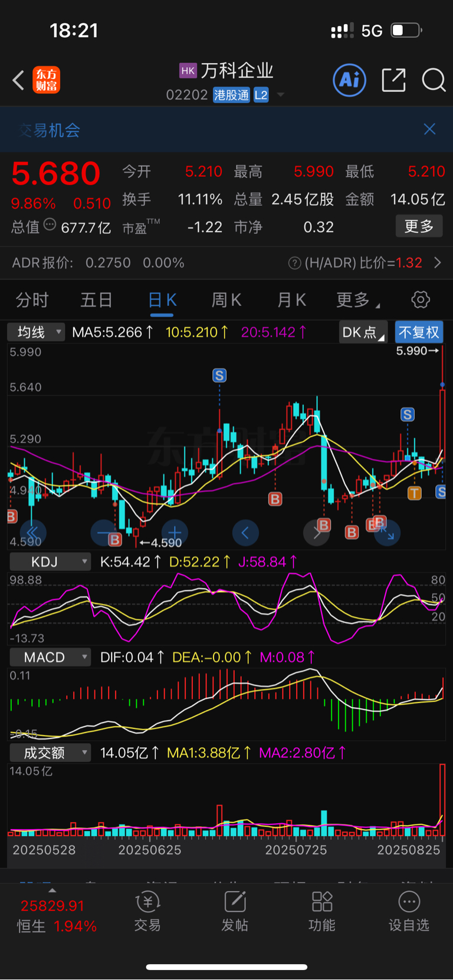
Task: Go back with the left arrow
Action: tap(18, 80)
